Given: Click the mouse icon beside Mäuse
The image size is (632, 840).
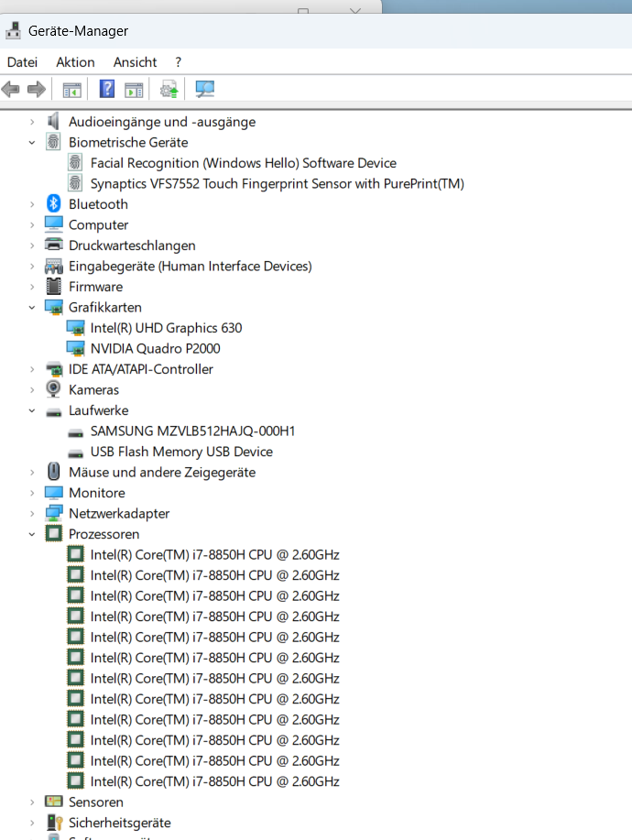Looking at the screenshot, I should 53,472.
